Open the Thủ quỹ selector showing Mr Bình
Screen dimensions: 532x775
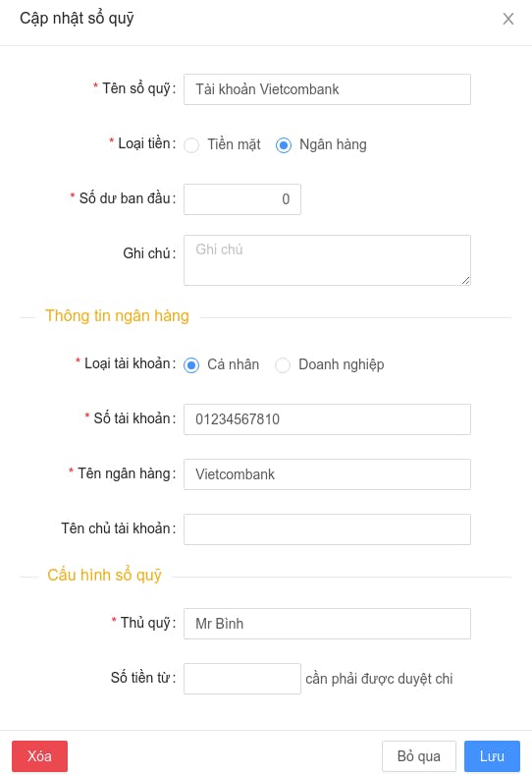coord(327,624)
